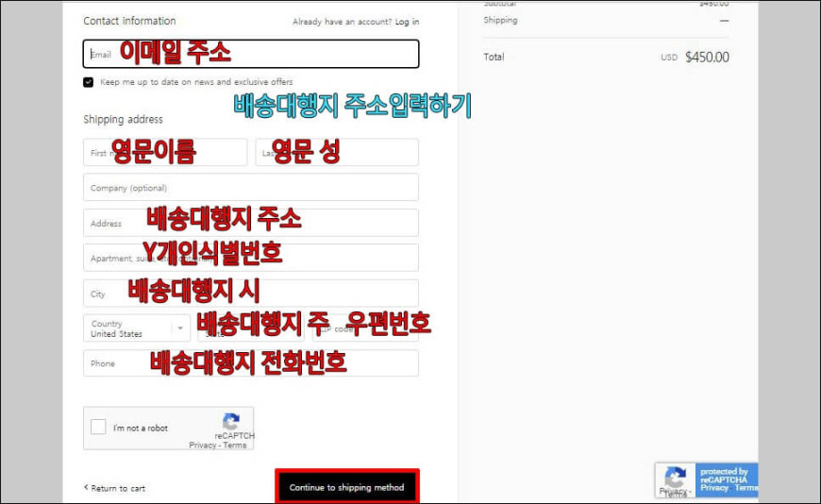Open the State dropdown

click(x=251, y=328)
